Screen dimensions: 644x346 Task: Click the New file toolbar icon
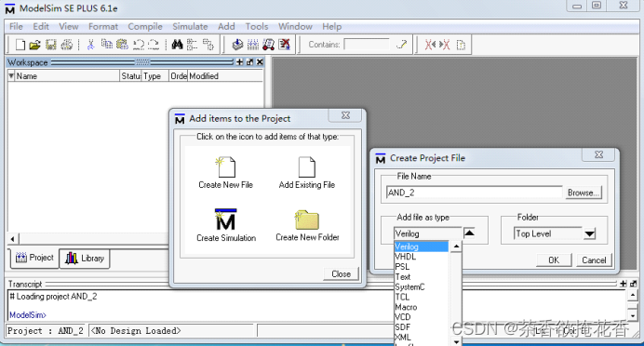(20, 45)
